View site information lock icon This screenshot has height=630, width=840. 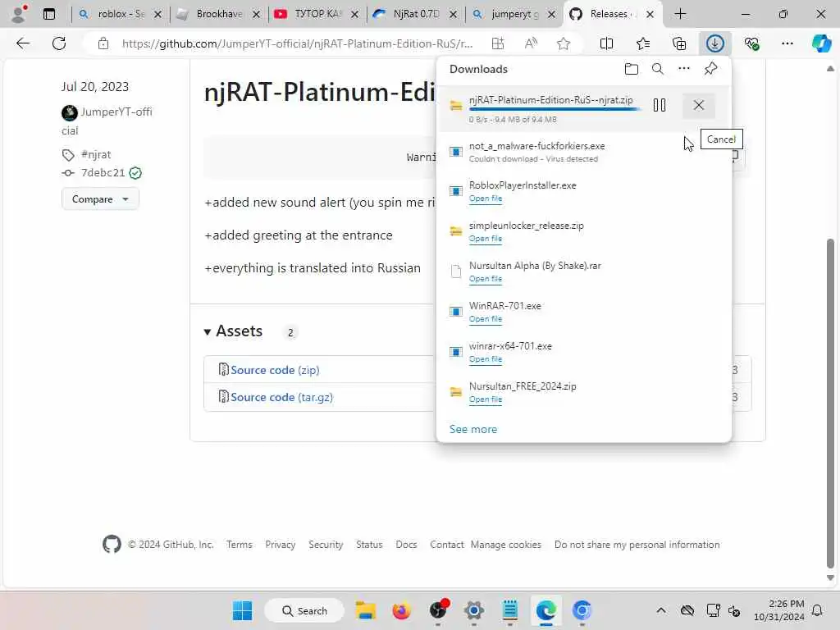coord(103,43)
